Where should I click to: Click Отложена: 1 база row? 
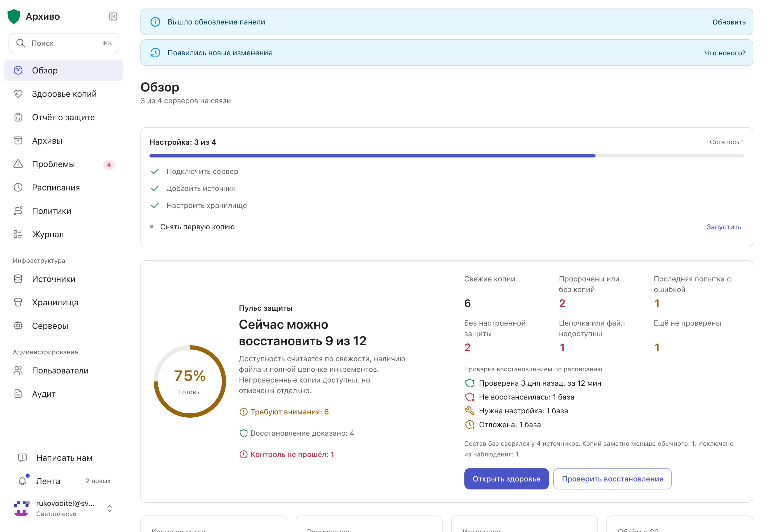point(503,424)
